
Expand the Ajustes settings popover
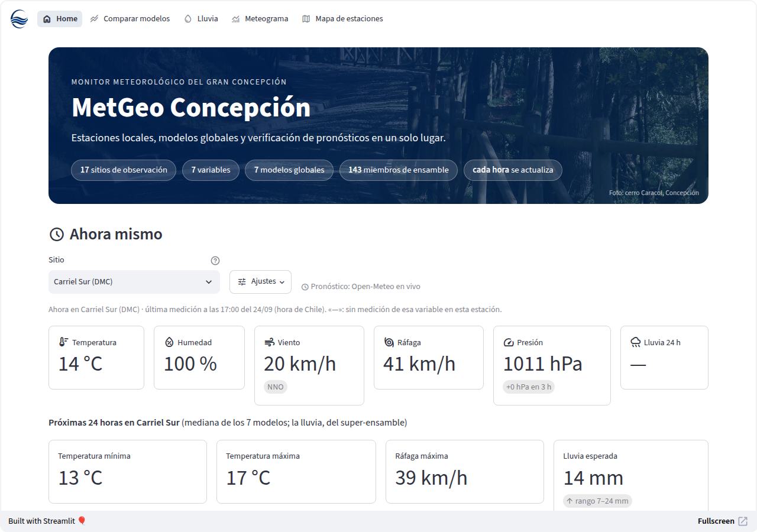260,282
